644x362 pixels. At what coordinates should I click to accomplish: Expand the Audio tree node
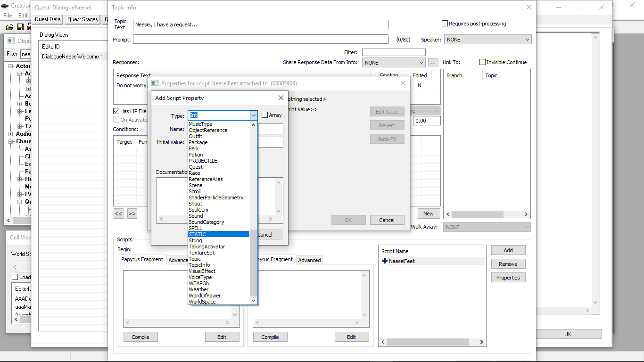click(x=11, y=134)
